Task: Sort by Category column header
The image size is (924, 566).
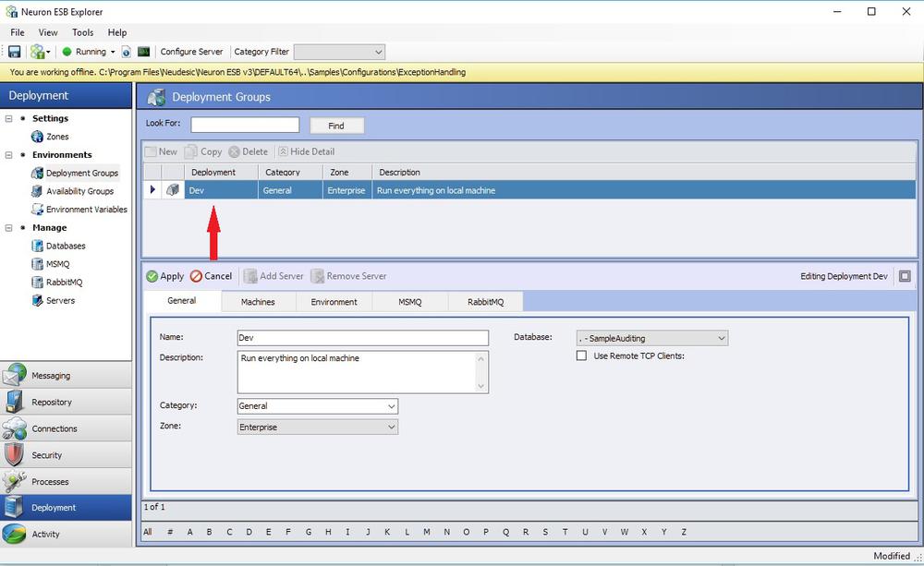Action: pyautogui.click(x=290, y=172)
